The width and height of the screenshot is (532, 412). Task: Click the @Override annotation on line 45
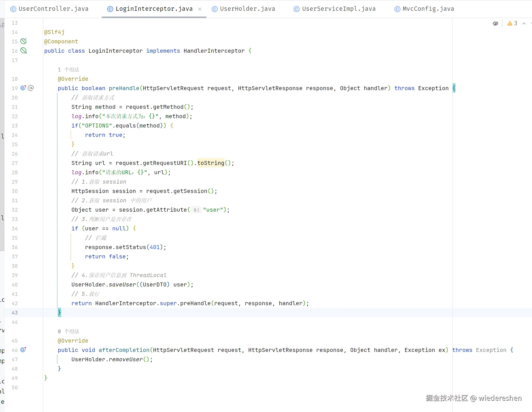(x=73, y=341)
